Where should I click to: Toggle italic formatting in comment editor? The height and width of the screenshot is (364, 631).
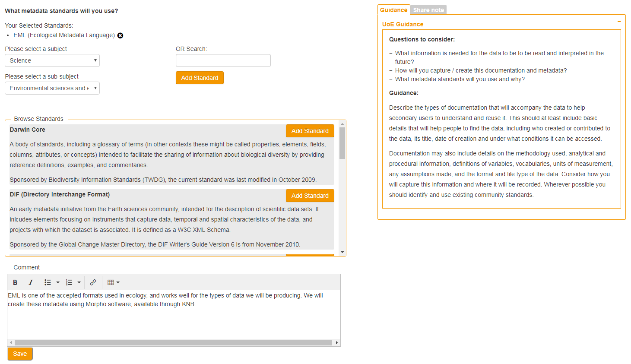30,282
